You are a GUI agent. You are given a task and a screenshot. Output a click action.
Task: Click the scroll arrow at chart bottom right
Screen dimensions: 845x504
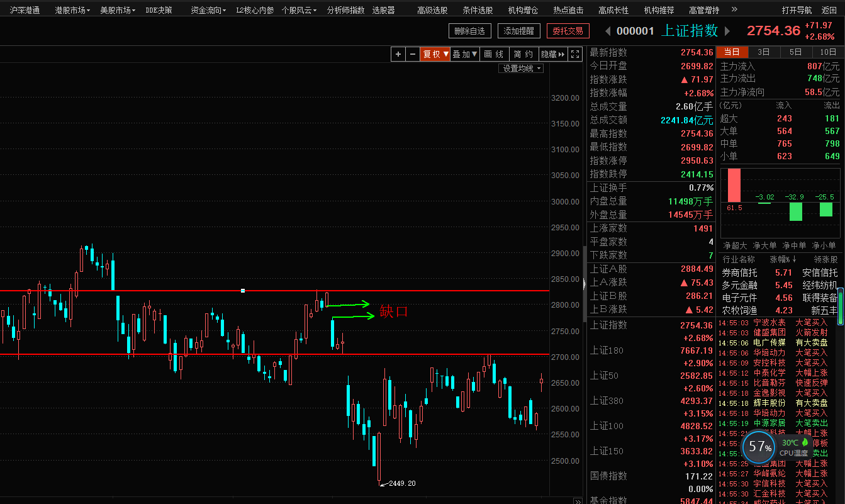578,501
